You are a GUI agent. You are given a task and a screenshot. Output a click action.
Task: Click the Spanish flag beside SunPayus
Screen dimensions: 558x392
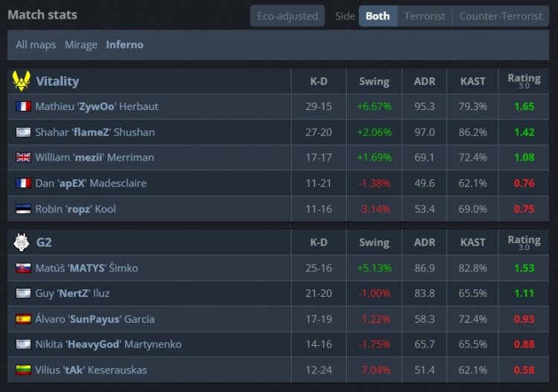[x=23, y=319]
